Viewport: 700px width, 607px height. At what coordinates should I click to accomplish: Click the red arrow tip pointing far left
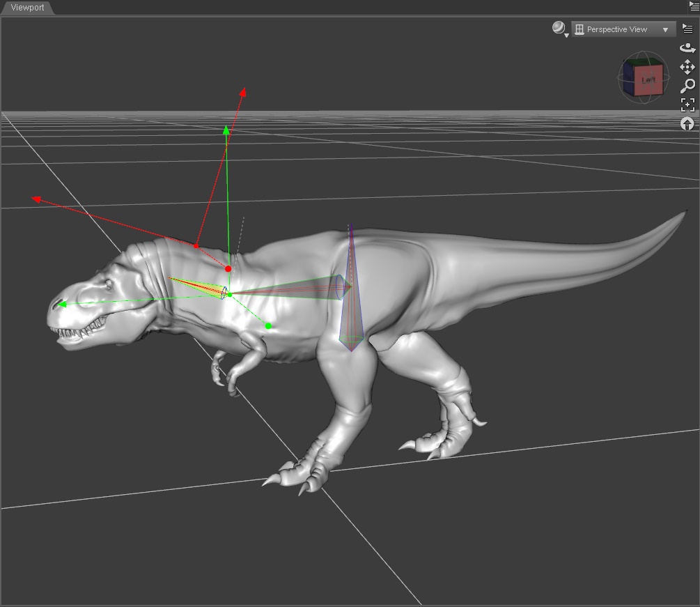coord(36,199)
